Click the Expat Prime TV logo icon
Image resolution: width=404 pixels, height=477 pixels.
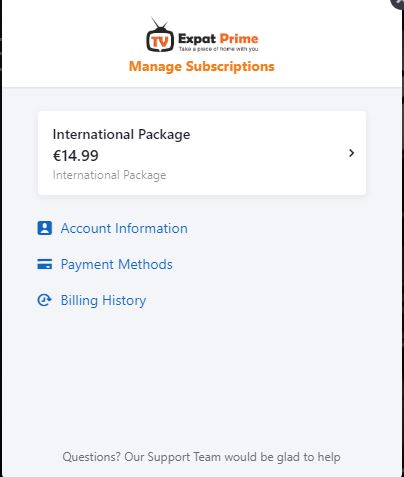click(160, 35)
